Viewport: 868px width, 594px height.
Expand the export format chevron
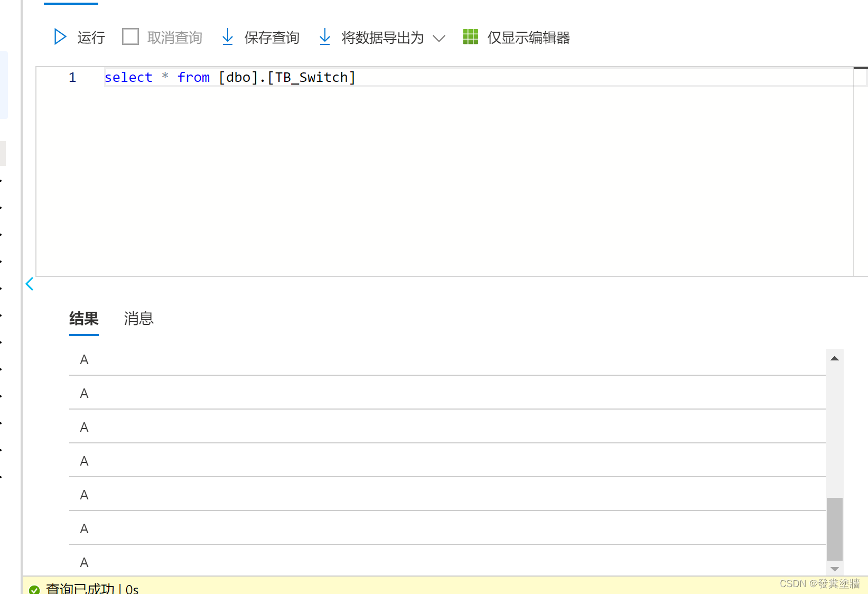coord(439,38)
